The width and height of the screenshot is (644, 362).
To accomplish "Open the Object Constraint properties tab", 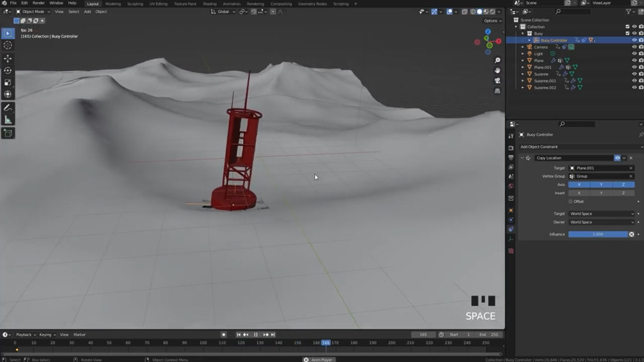I will [511, 229].
